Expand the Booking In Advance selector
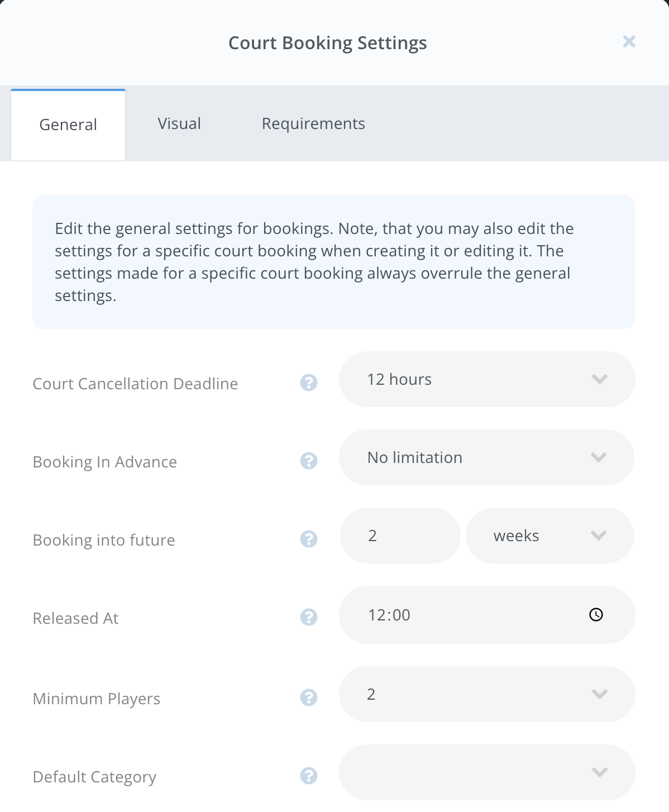669x812 pixels. 598,457
